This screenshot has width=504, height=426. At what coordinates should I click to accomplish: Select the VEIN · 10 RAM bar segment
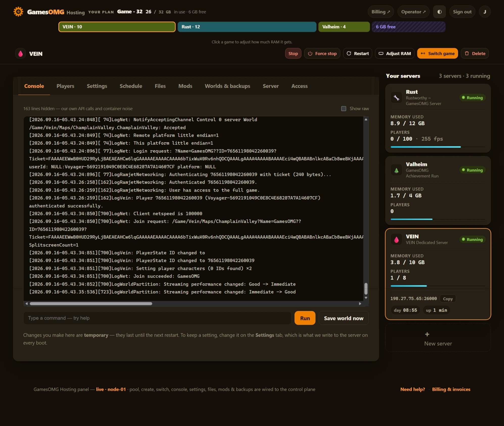[117, 27]
